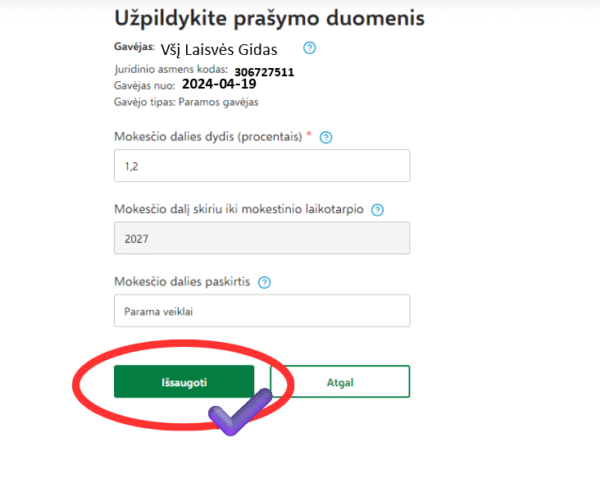Select the Parama veiklai purpose field
The width and height of the screenshot is (600, 483).
(x=262, y=310)
